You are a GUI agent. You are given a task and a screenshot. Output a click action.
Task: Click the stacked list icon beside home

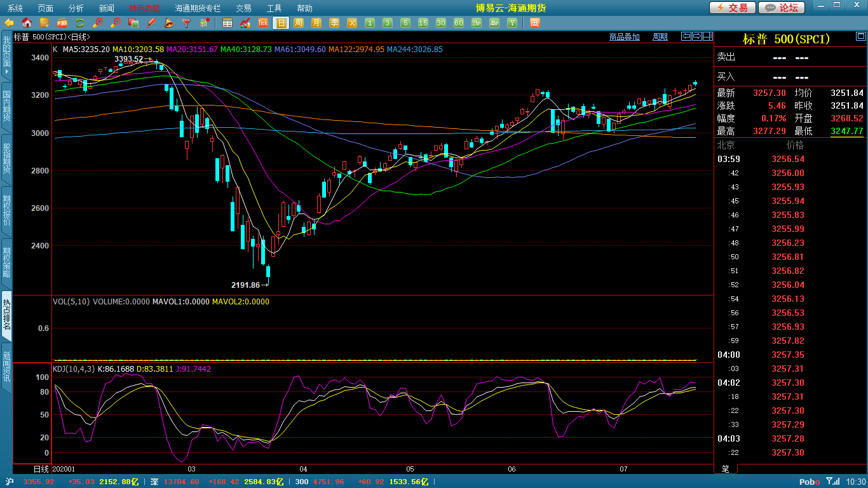(x=44, y=23)
